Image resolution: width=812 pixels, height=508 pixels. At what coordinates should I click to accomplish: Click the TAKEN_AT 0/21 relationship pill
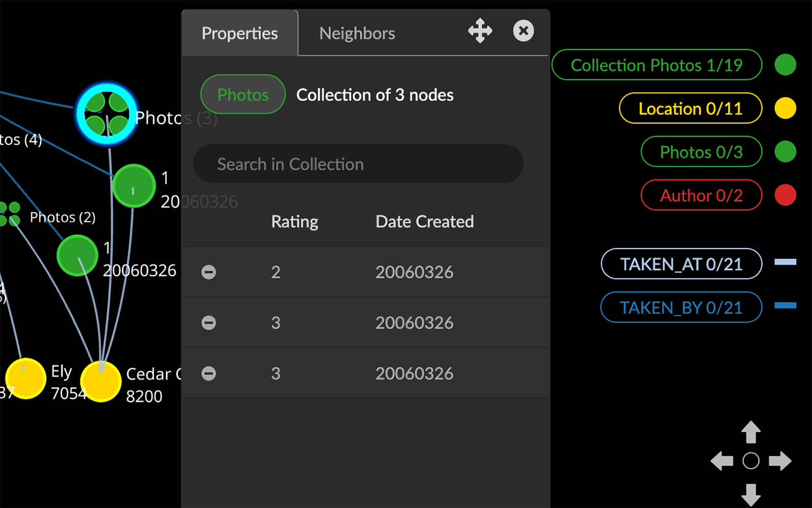681,264
